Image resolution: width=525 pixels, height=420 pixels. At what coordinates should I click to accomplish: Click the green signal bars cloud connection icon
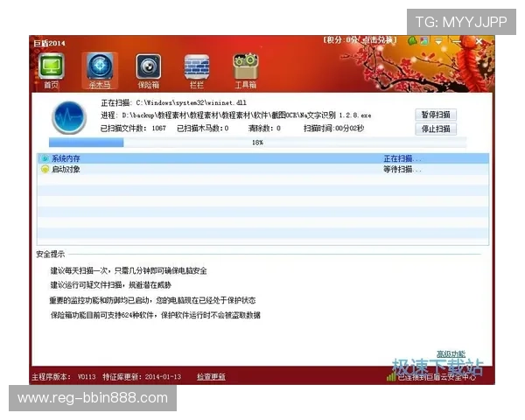click(x=391, y=377)
